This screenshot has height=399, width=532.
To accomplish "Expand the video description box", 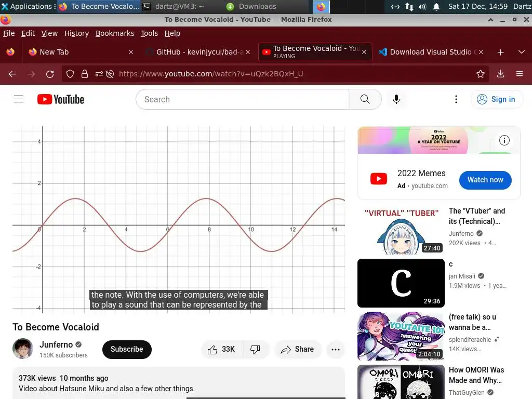I will [x=179, y=383].
